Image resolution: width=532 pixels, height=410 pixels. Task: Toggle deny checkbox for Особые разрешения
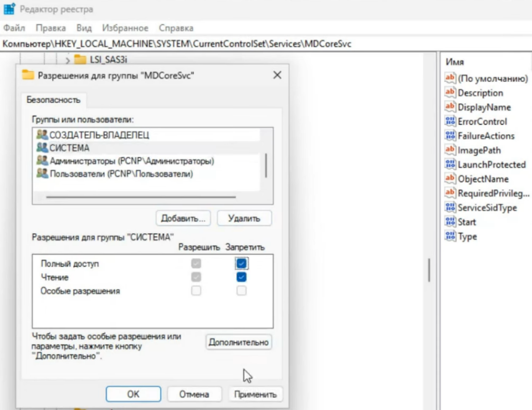click(242, 291)
